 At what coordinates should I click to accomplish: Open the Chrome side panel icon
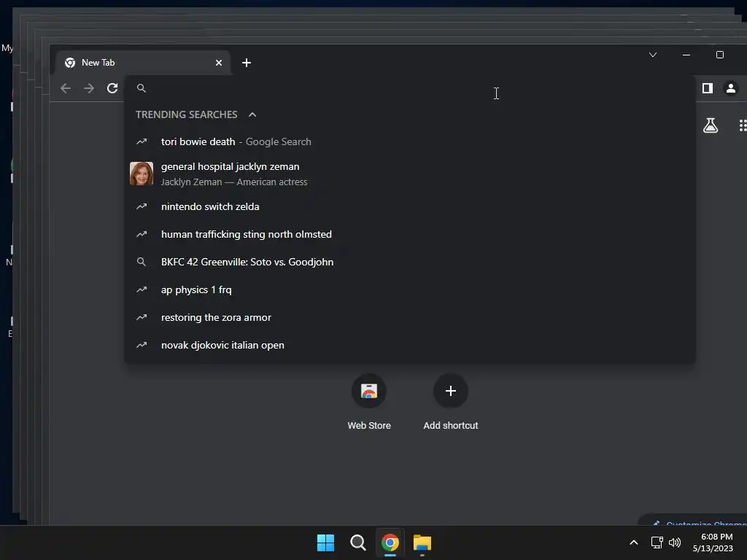point(708,88)
